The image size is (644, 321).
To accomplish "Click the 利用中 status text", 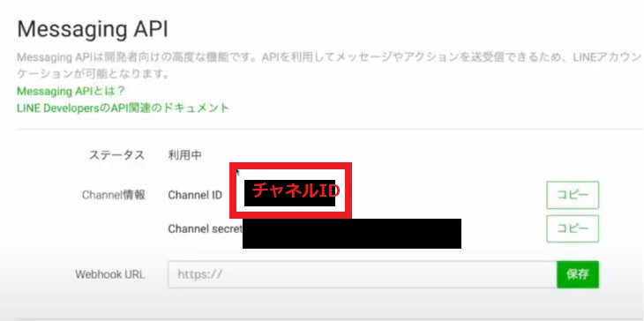I will pos(185,155).
